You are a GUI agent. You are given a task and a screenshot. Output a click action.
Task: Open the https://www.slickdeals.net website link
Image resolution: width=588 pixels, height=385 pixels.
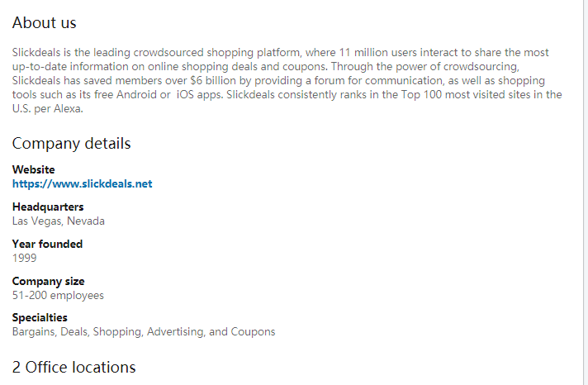(82, 184)
